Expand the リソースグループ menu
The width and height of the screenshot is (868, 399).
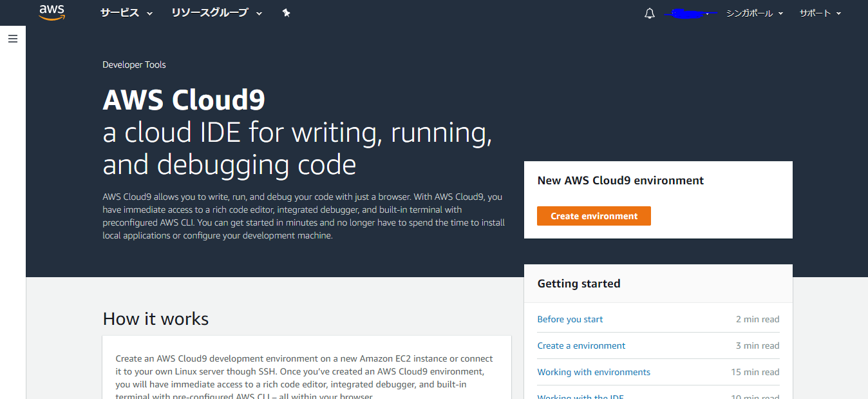click(217, 13)
